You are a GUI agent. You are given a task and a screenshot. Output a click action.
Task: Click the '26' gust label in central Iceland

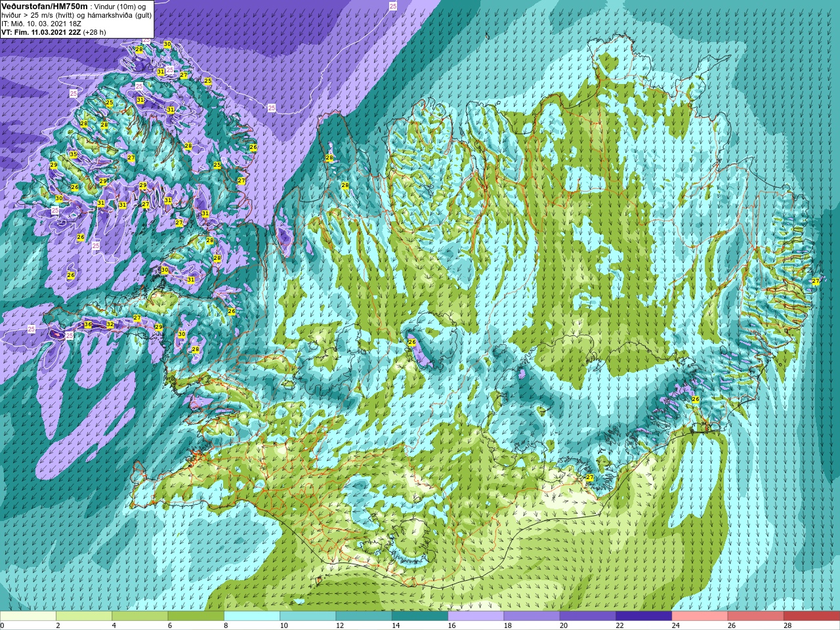click(412, 343)
